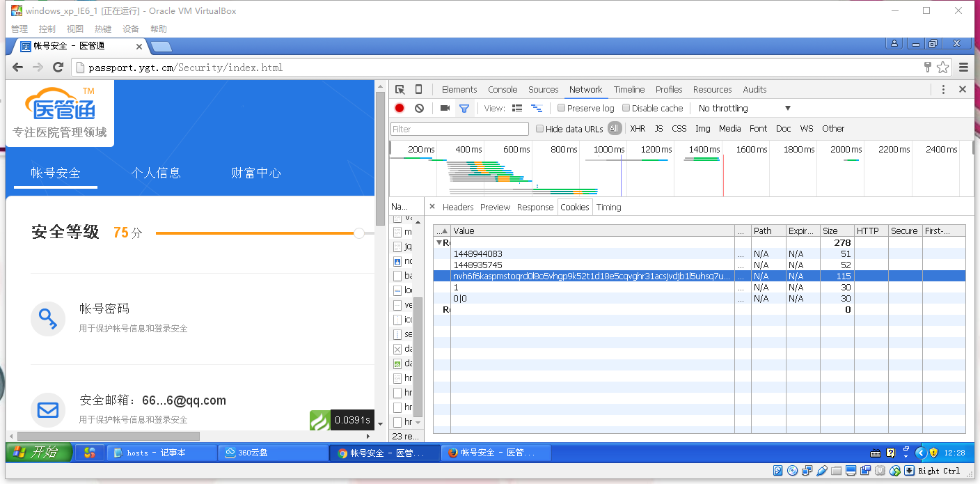Screen dimensions: 980x484
Task: Click the red record network log button
Action: [400, 108]
